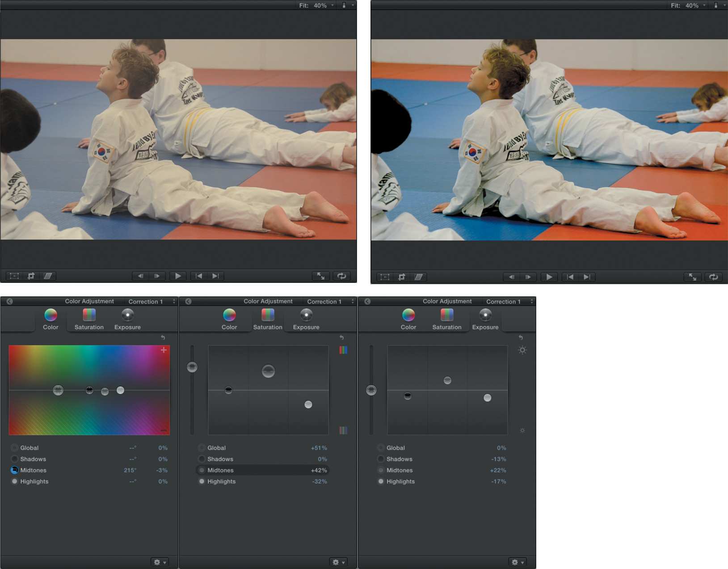Go back from the Saturation panel
The image size is (728, 569).
coord(188,301)
